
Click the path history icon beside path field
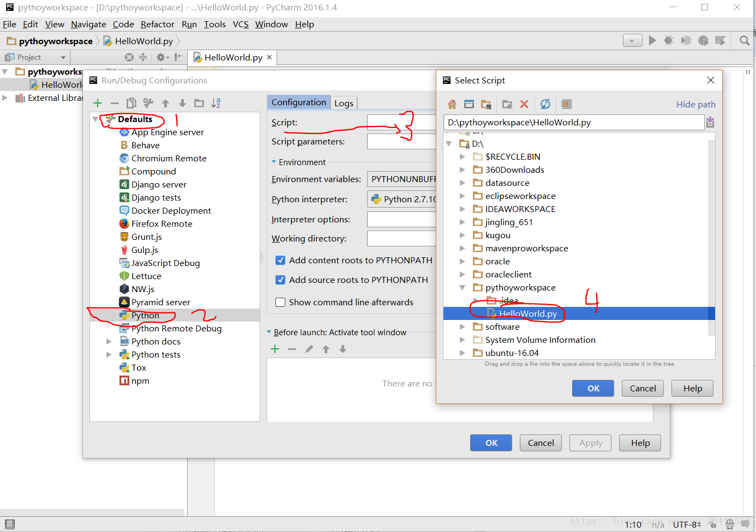(x=710, y=122)
